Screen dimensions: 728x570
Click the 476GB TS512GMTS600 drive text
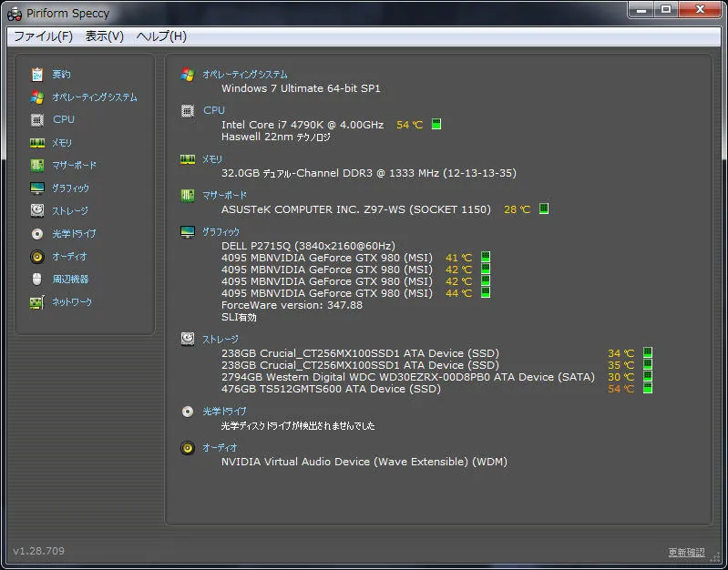pyautogui.click(x=331, y=389)
